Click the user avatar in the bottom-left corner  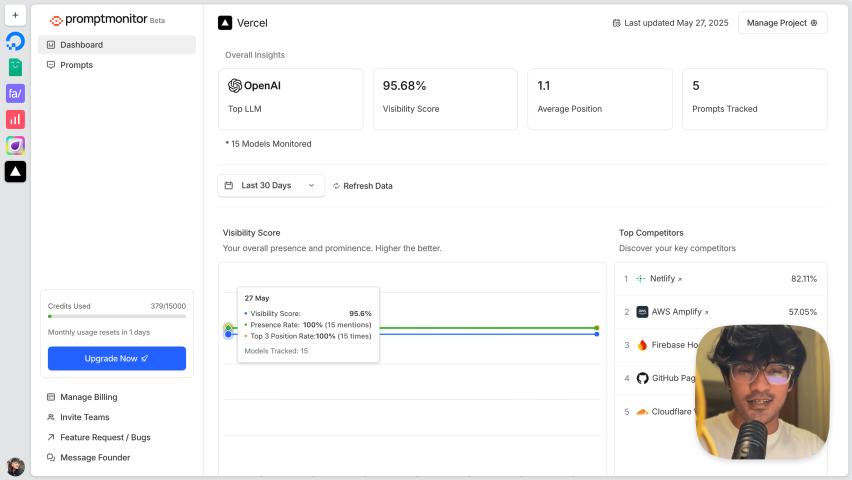coord(15,466)
